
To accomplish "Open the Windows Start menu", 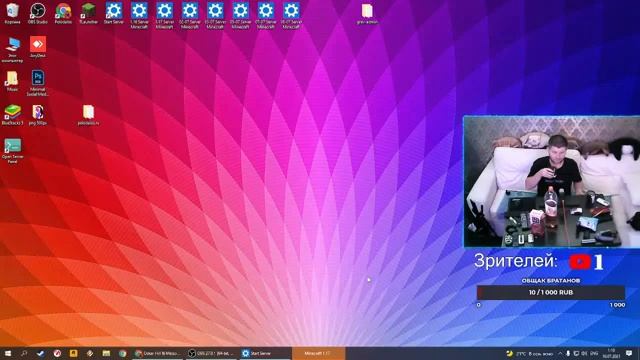I will pos(7,353).
